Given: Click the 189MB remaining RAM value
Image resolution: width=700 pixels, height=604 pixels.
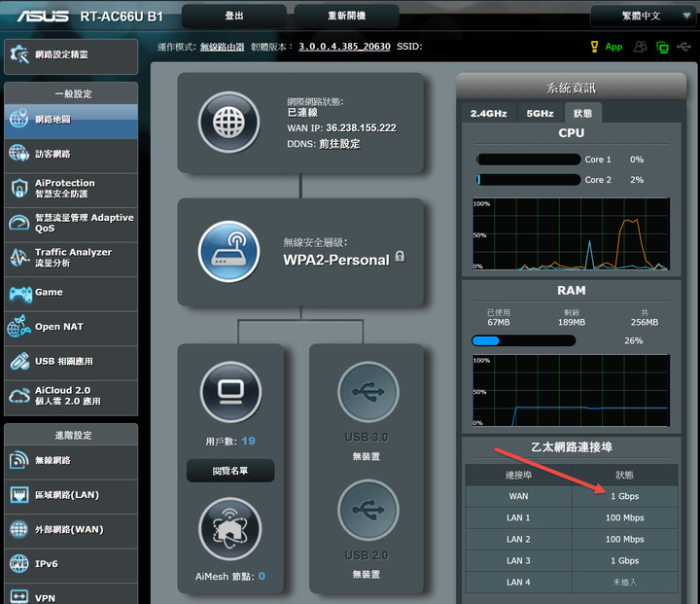Looking at the screenshot, I should coord(572,322).
